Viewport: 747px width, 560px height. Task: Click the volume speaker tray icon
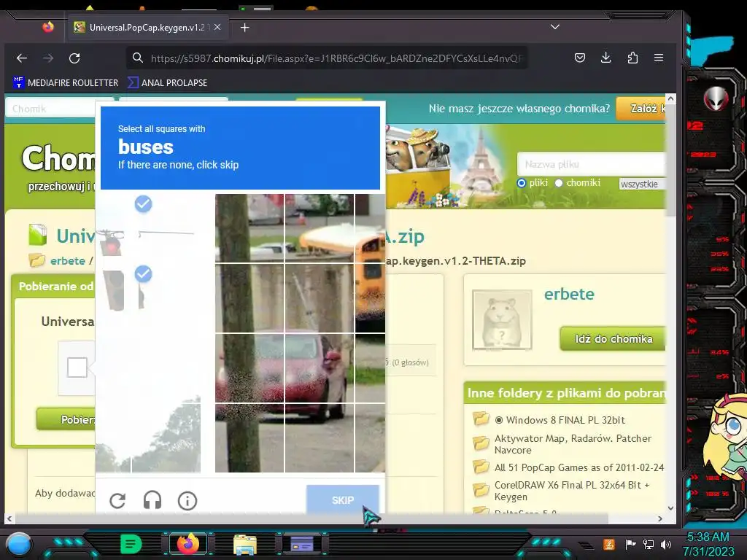click(665, 544)
